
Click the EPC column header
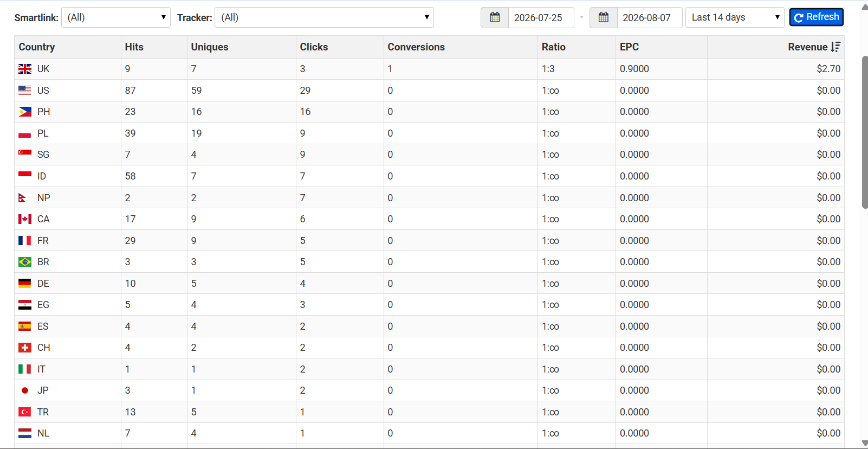(629, 47)
